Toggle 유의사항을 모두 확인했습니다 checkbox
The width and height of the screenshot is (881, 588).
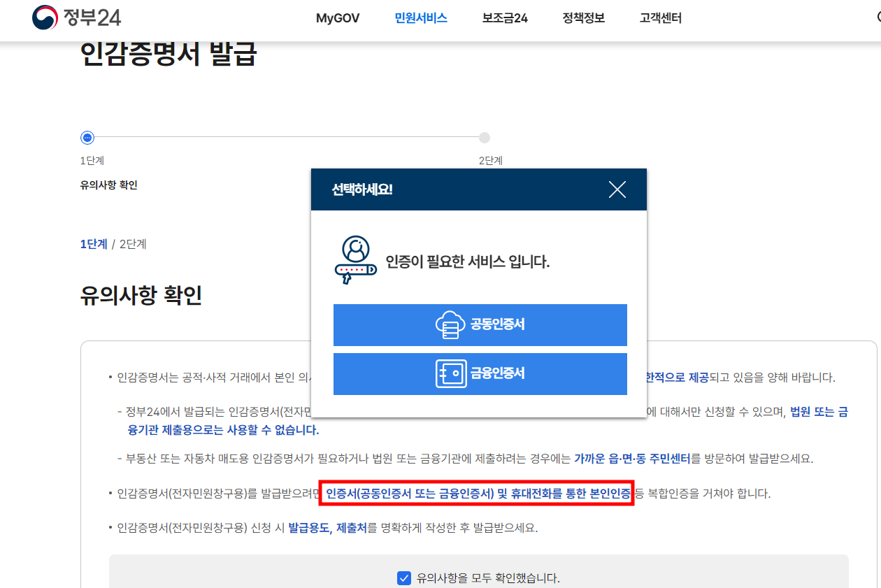point(403,578)
